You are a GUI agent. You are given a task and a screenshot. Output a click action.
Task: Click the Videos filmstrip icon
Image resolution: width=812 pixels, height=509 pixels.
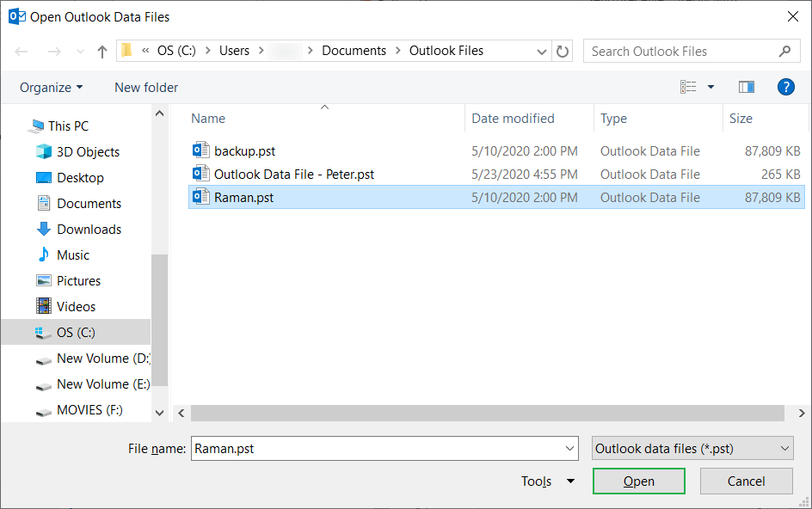tap(44, 306)
